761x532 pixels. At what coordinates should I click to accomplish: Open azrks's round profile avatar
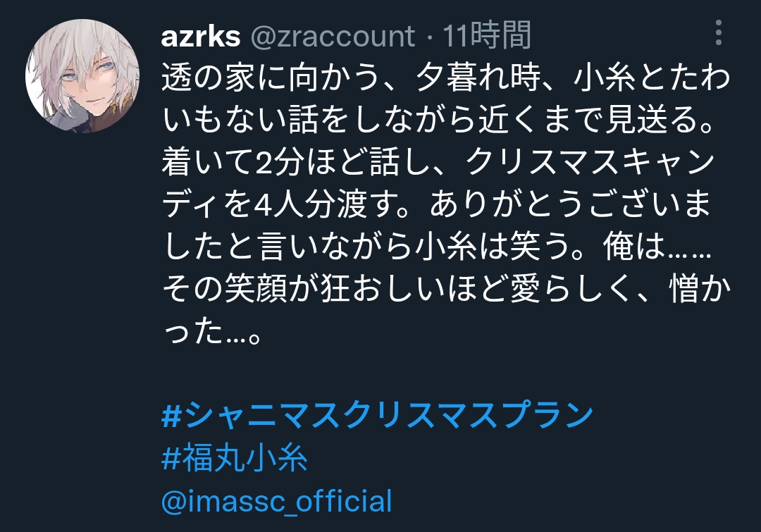(82, 75)
